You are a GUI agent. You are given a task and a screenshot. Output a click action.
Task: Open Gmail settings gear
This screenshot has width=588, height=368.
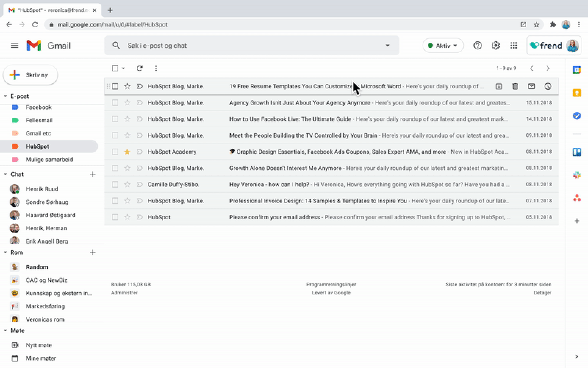[496, 46]
